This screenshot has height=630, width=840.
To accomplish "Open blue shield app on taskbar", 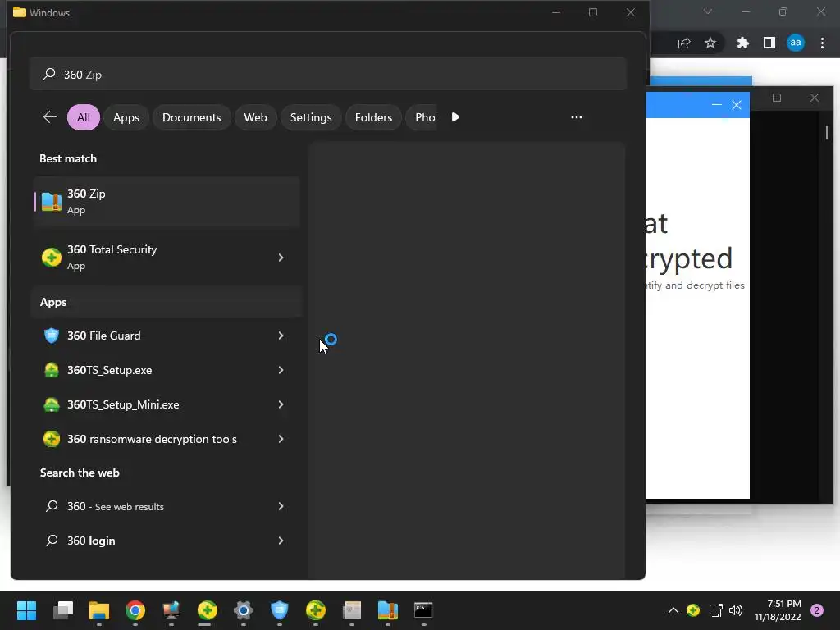I will pyautogui.click(x=279, y=610).
